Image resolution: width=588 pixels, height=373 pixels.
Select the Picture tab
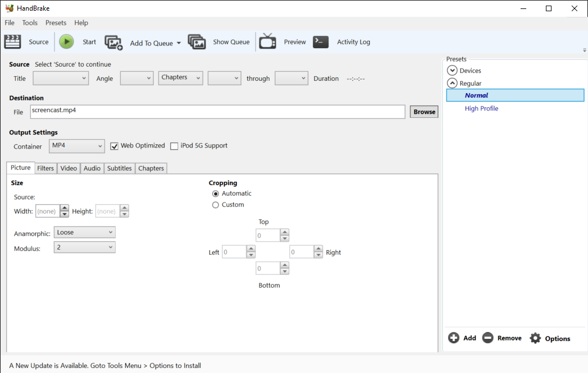coord(21,168)
